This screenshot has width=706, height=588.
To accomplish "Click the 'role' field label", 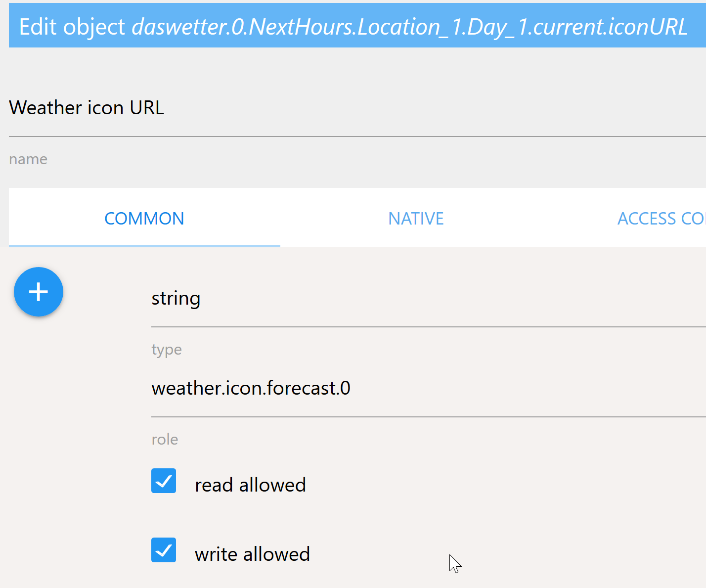I will 165,439.
